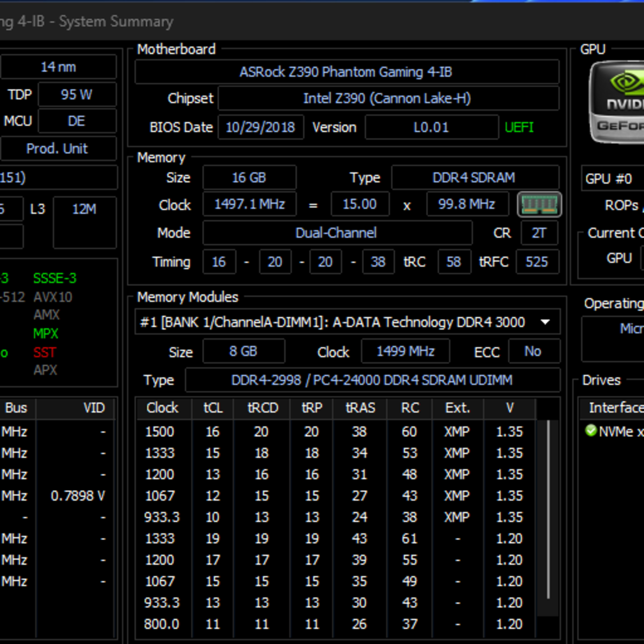Click the module clock 1499 MHz field
Image resolution: width=644 pixels, height=644 pixels.
(405, 351)
